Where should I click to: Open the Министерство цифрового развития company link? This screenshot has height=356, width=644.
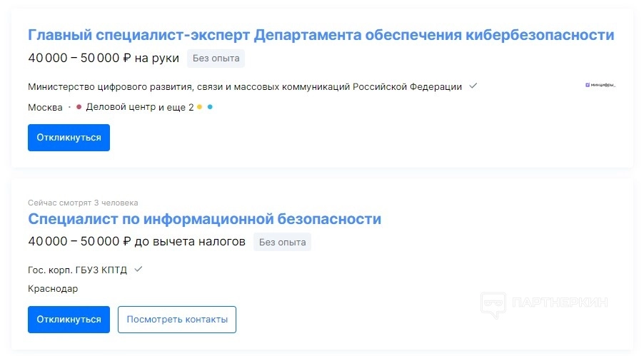[245, 86]
